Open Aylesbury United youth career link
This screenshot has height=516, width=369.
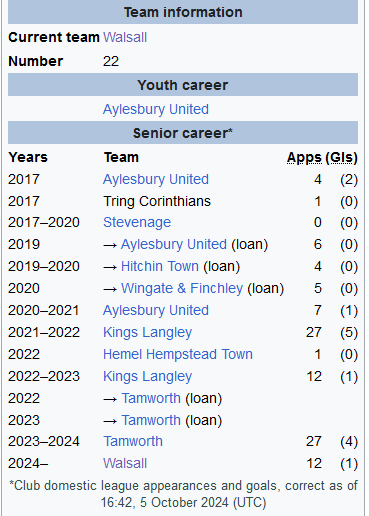(156, 109)
